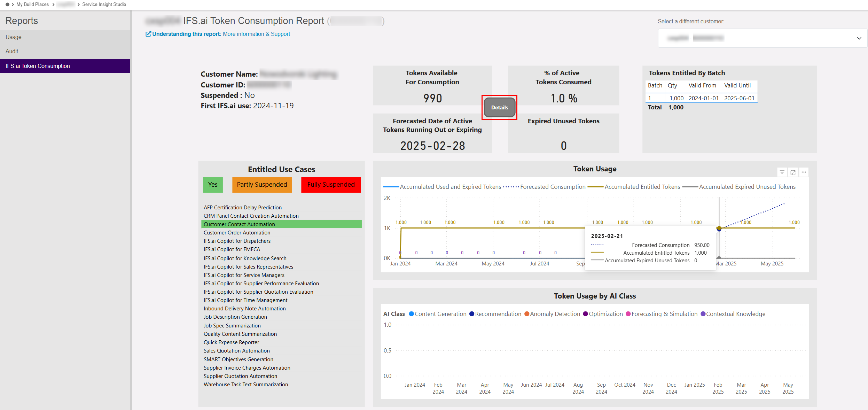
Task: Sort batch table by Valid From column
Action: pyautogui.click(x=702, y=85)
